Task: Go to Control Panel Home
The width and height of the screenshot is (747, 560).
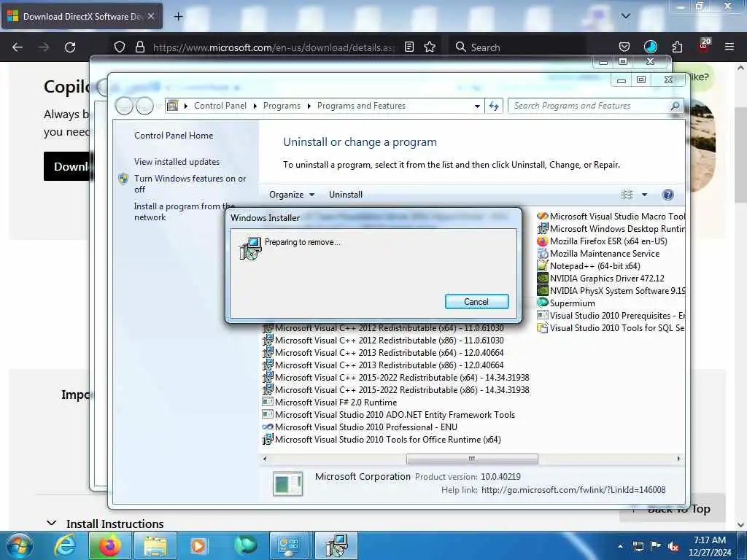Action: (x=174, y=135)
